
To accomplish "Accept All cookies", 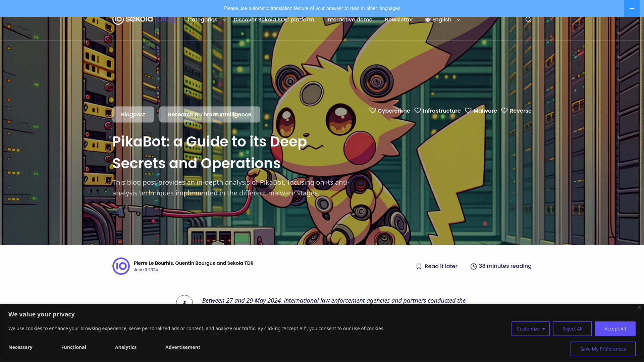I will click(615, 329).
